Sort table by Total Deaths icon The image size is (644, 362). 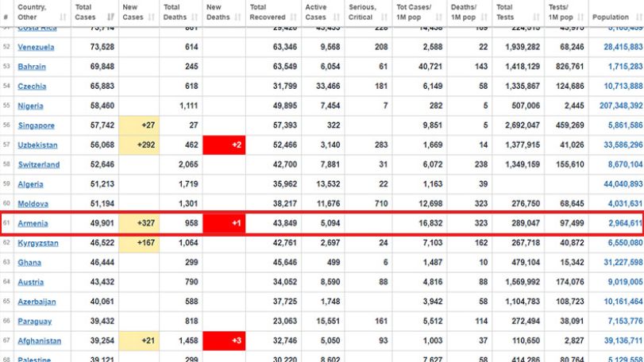coord(195,17)
